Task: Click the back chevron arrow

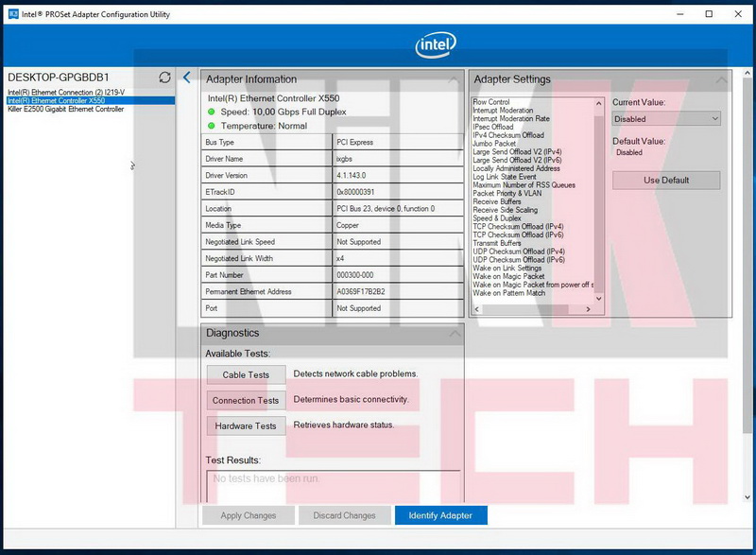Action: pyautogui.click(x=187, y=78)
